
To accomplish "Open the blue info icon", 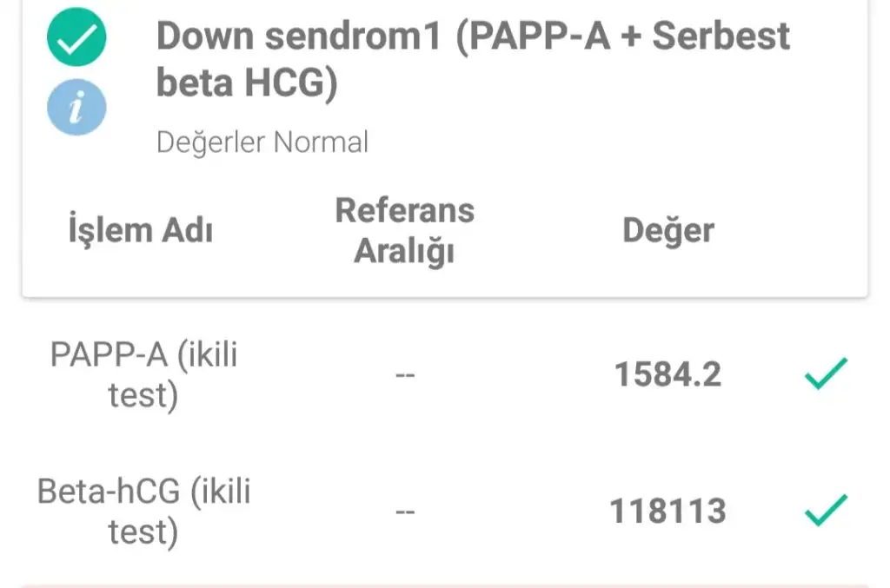I will point(76,109).
